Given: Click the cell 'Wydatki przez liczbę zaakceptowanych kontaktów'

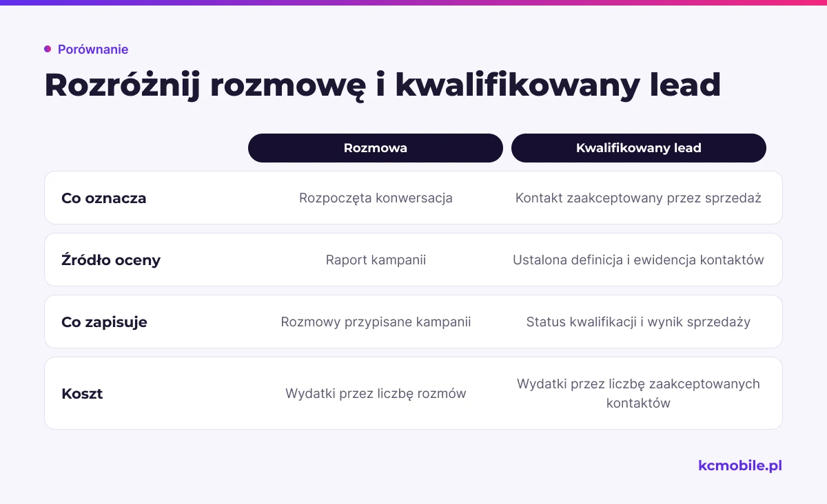Looking at the screenshot, I should pyautogui.click(x=638, y=394).
